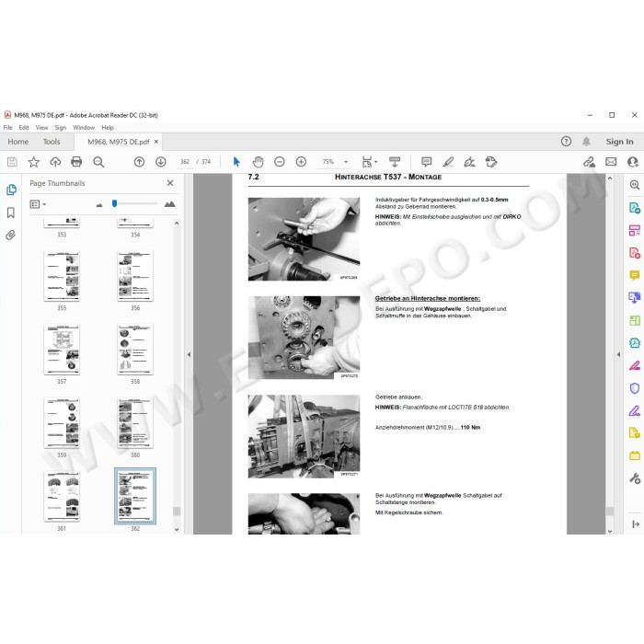Collapse the left navigation pane arrow
644x644 pixels.
(189, 354)
